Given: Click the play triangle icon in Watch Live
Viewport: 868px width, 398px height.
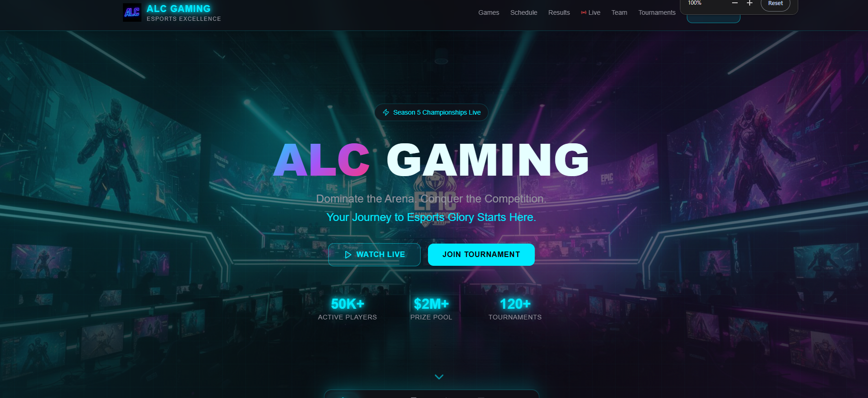Looking at the screenshot, I should (348, 255).
